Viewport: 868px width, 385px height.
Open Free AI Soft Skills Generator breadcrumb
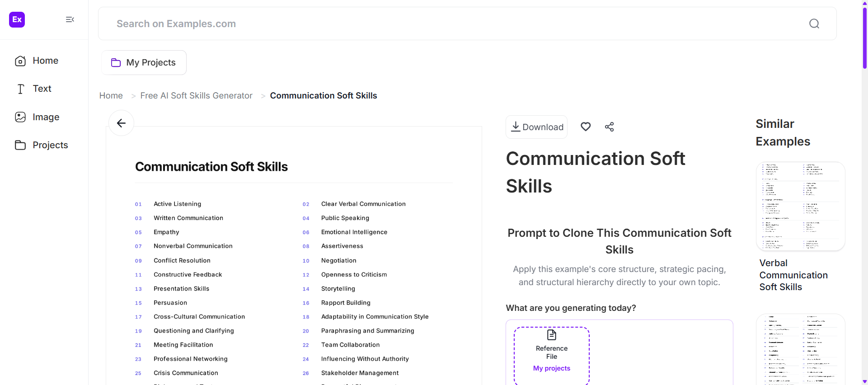pyautogui.click(x=196, y=95)
